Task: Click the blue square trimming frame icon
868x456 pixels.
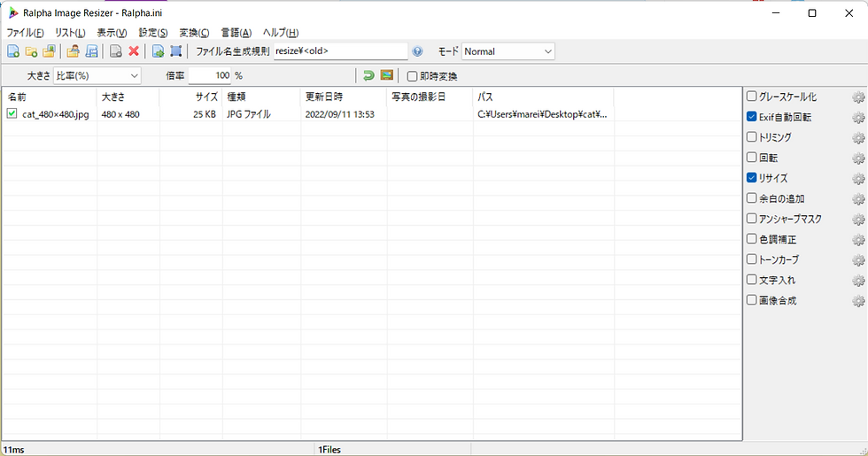Action: [176, 51]
